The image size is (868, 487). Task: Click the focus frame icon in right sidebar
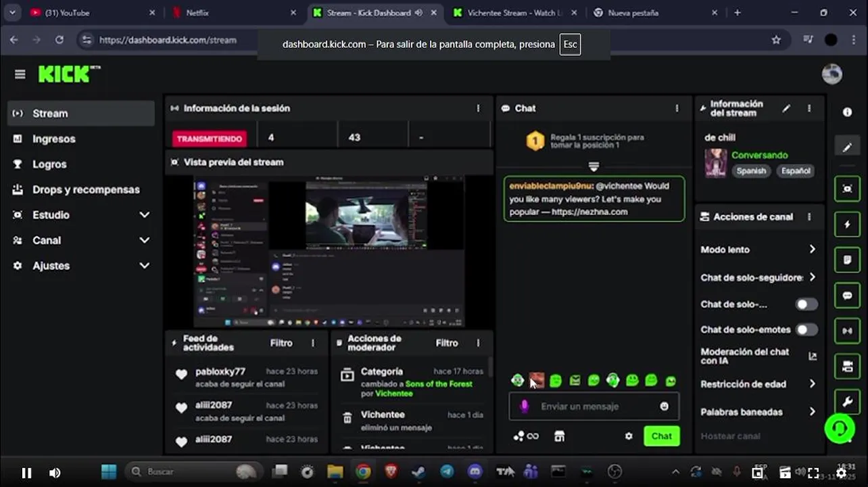point(847,189)
